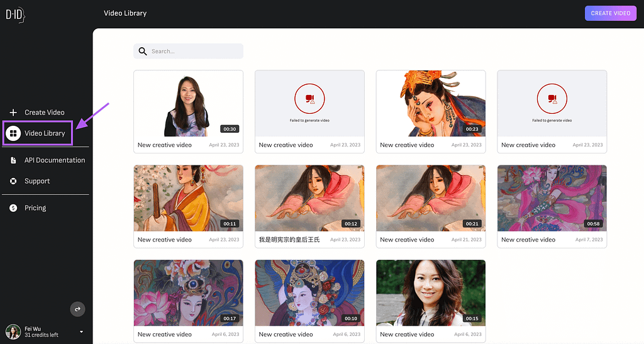Click the round share arrow icon in sidebar
This screenshot has width=644, height=344.
(77, 309)
